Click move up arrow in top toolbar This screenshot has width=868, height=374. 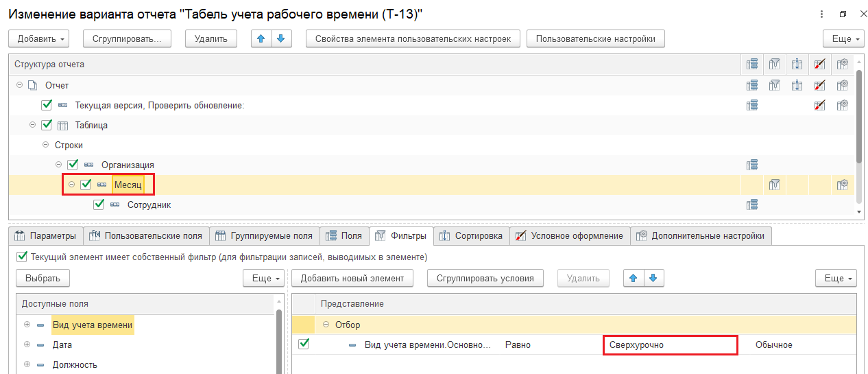coord(261,38)
